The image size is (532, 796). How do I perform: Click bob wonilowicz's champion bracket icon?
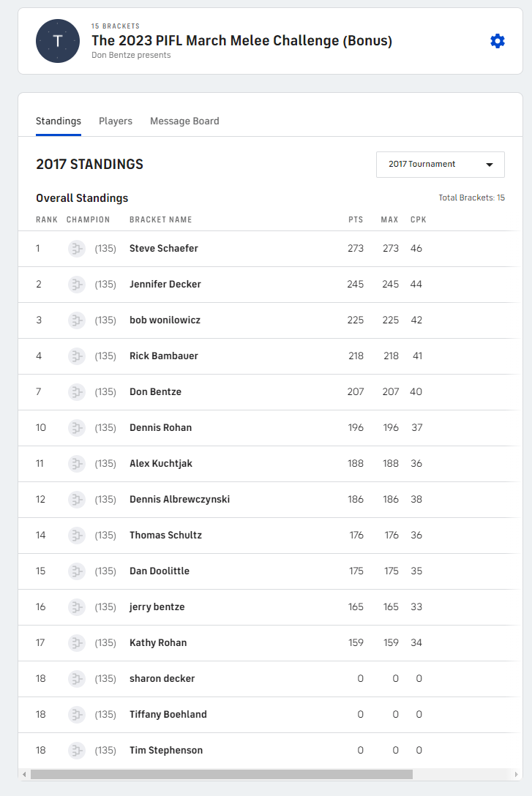coord(77,320)
